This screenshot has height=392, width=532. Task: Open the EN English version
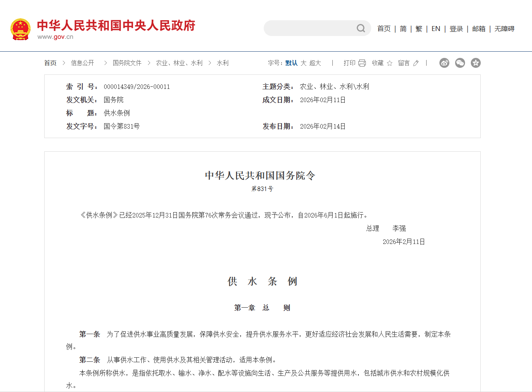pyautogui.click(x=436, y=29)
